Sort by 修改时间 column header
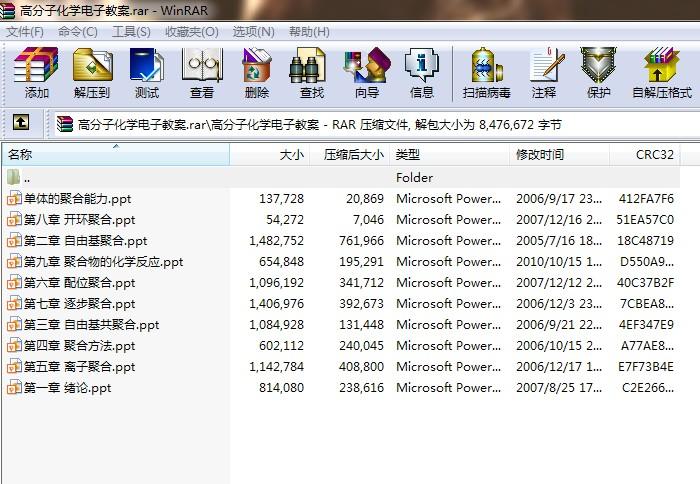This screenshot has height=484, width=700. [x=559, y=154]
